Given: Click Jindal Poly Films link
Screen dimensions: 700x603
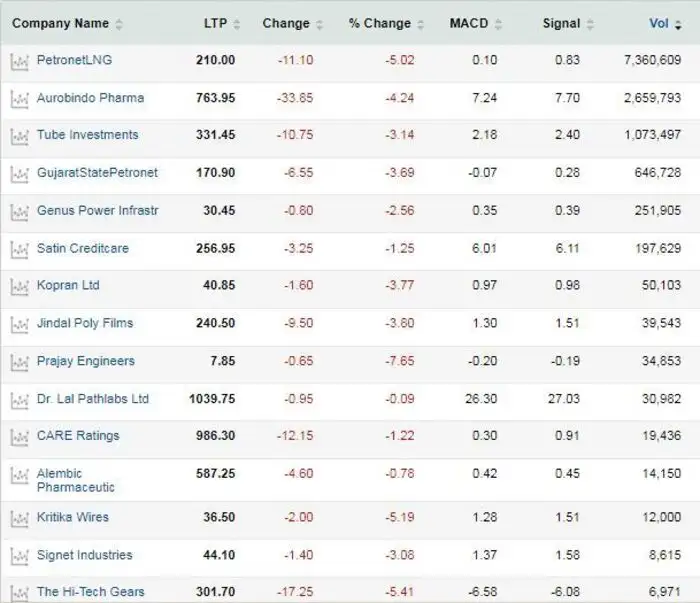Looking at the screenshot, I should point(85,323).
